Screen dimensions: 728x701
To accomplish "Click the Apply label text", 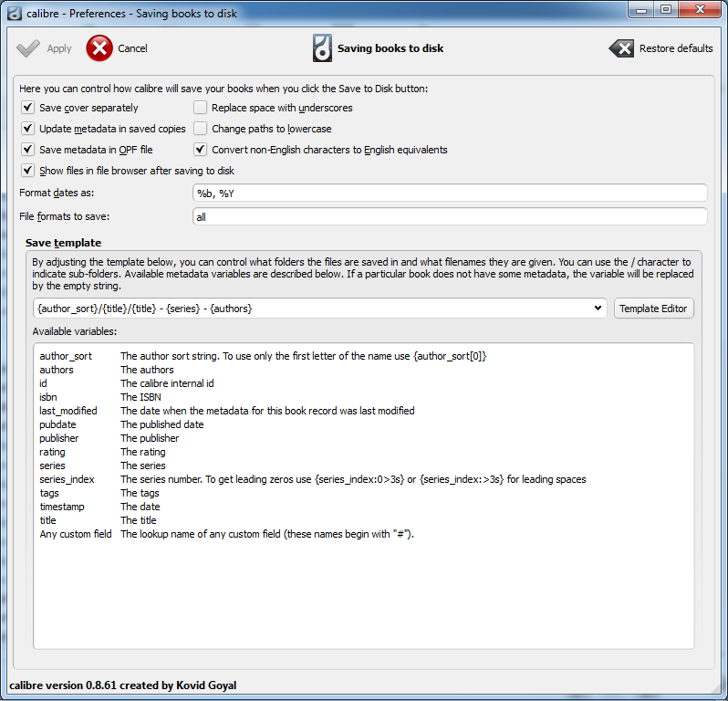I will [x=59, y=48].
